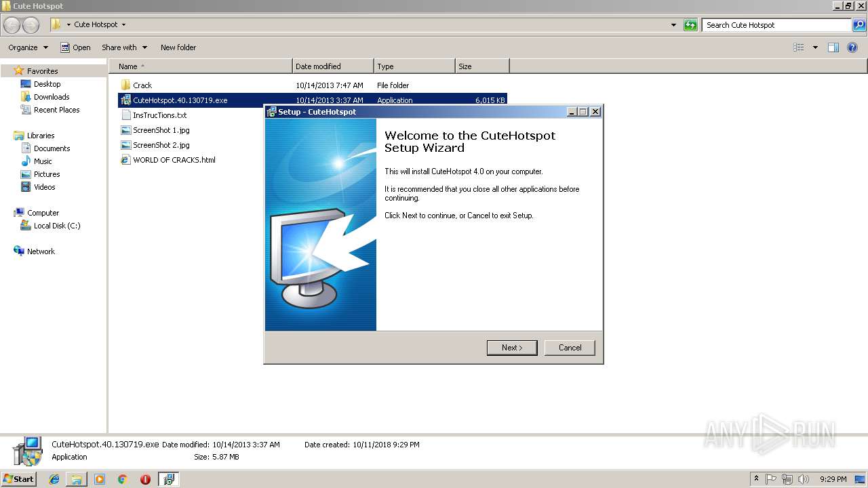This screenshot has height=488, width=868.
Task: Open the Share with dropdown
Action: click(x=124, y=47)
